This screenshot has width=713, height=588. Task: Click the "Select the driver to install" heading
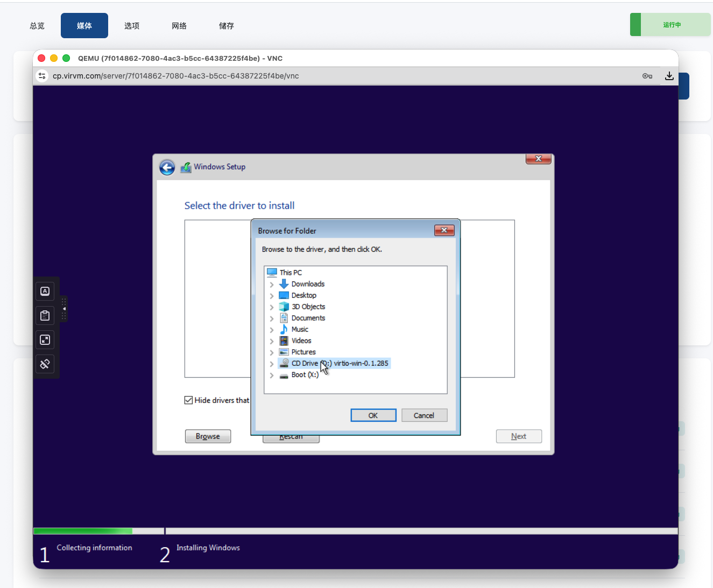[x=239, y=206]
